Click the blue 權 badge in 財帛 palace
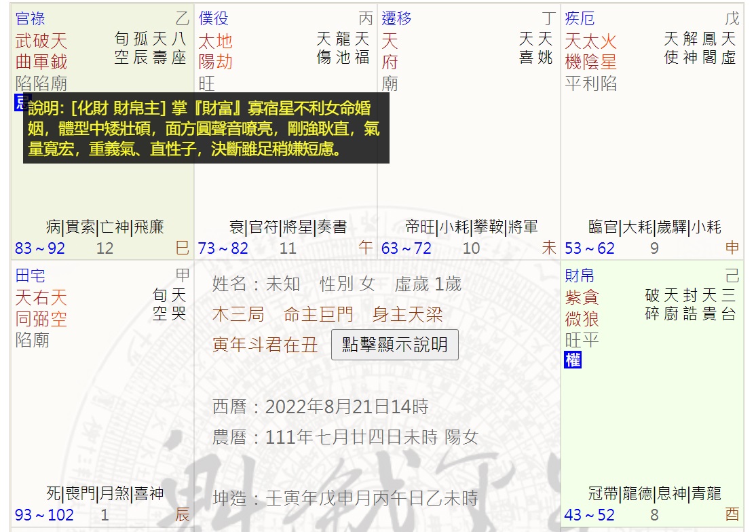The width and height of the screenshot is (756, 532). tap(573, 360)
